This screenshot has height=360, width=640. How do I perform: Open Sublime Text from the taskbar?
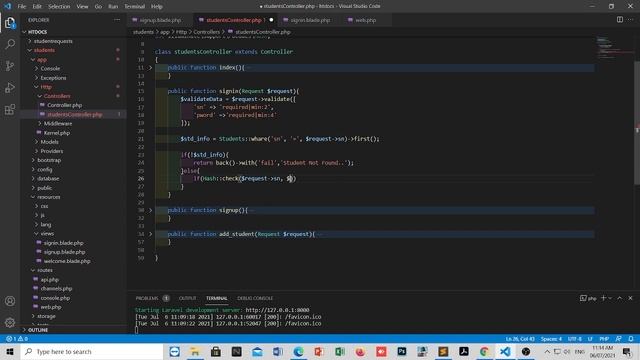pyautogui.click(x=443, y=351)
